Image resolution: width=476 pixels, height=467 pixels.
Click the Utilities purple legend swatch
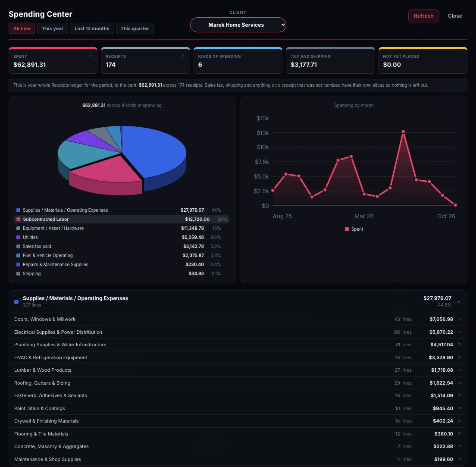coord(18,238)
